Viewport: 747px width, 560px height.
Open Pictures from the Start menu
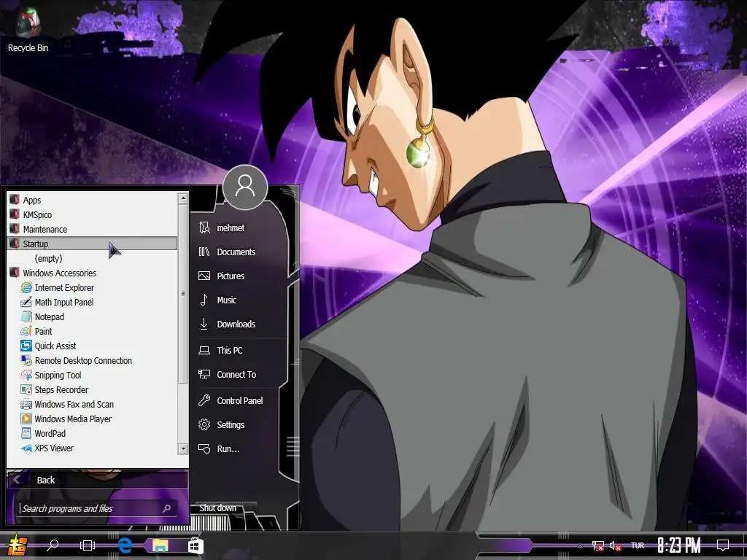[241, 276]
